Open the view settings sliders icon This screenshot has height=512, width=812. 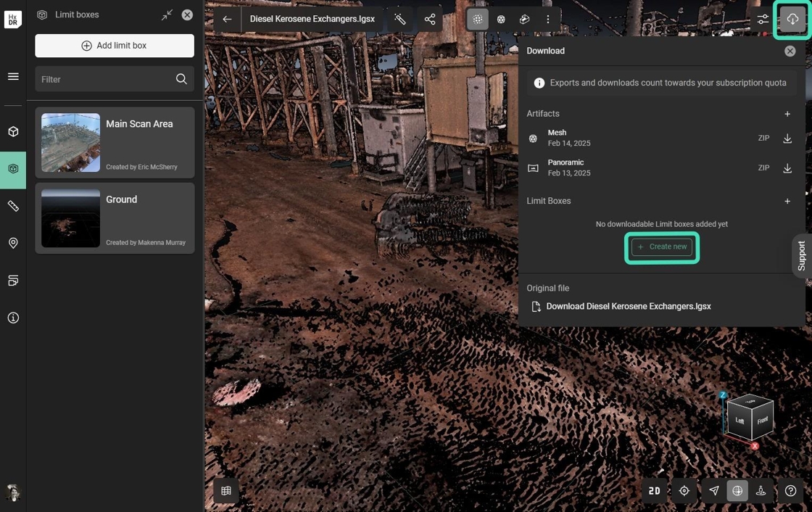click(x=763, y=20)
